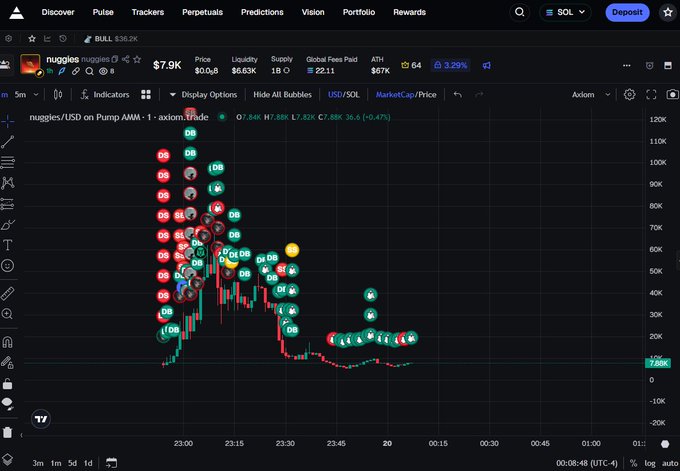The image size is (680, 471).
Task: Click the Axiom triangle logo
Action: [16, 13]
